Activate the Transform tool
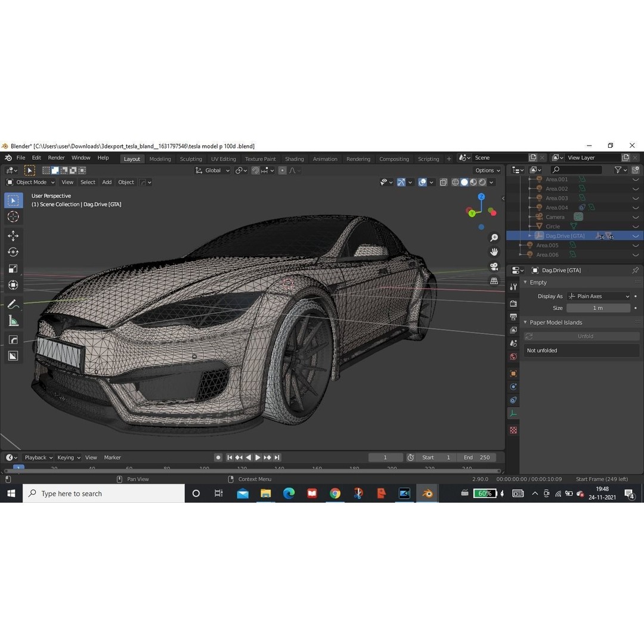 (13, 285)
